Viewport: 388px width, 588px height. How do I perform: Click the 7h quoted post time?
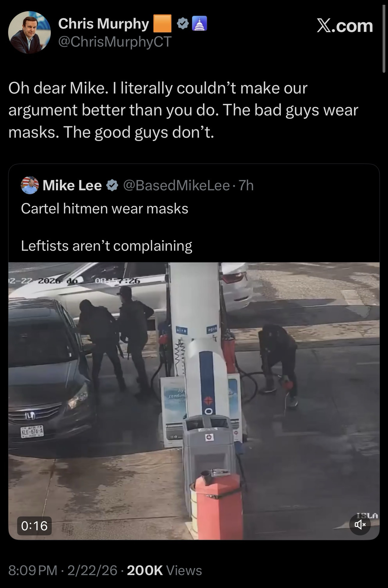point(246,185)
